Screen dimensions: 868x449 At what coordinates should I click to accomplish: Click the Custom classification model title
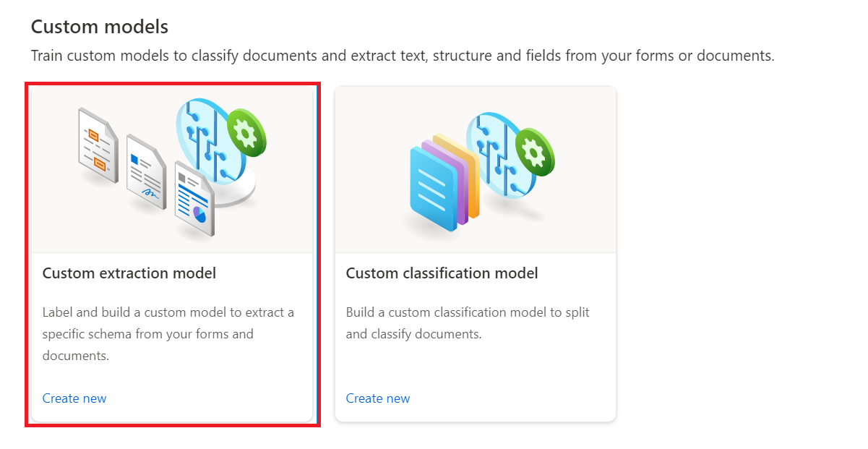click(442, 273)
